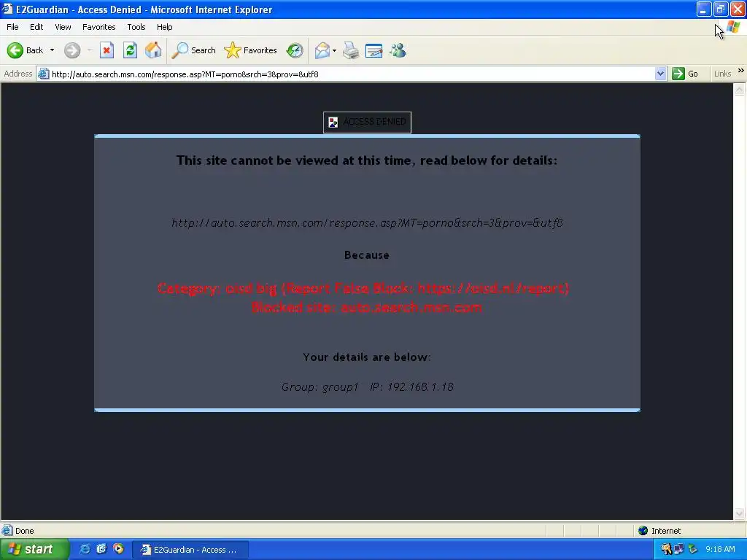Click the Forward navigation arrow
The width and height of the screenshot is (747, 560).
pos(72,50)
